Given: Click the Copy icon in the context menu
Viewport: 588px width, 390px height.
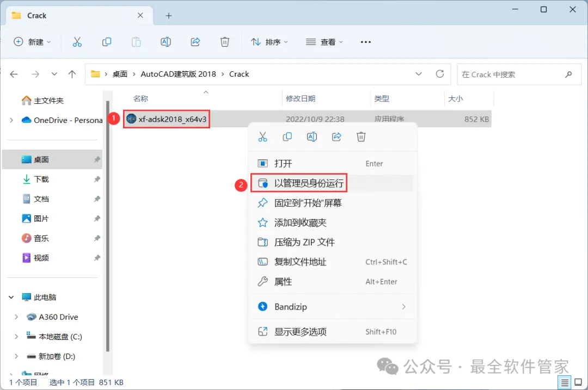Looking at the screenshot, I should coord(287,137).
